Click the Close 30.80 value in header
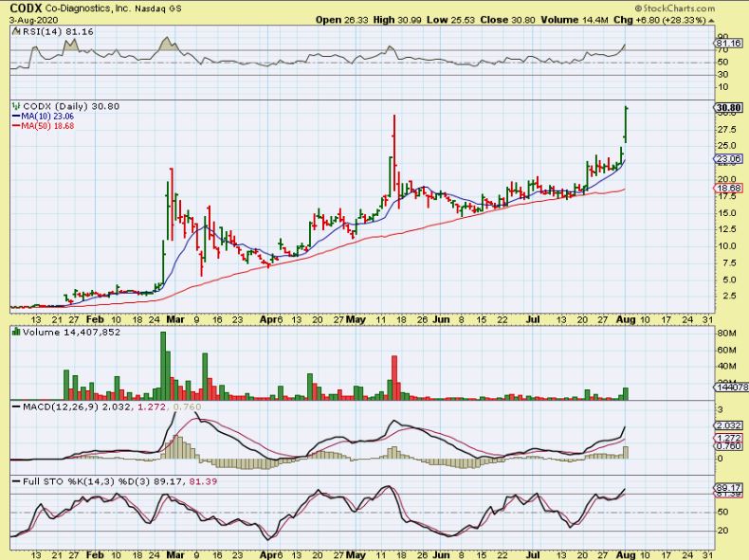This screenshot has width=749, height=560. 508,20
